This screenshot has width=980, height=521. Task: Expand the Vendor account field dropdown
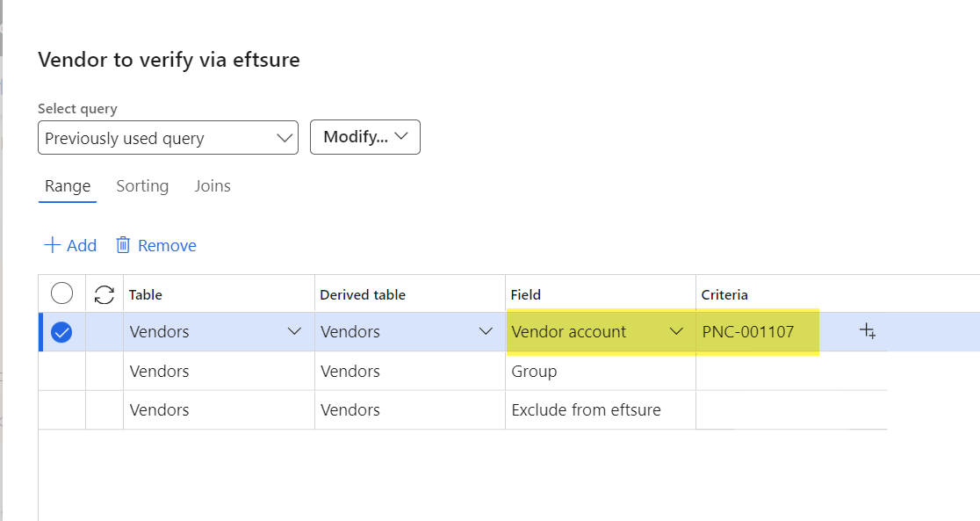point(676,331)
